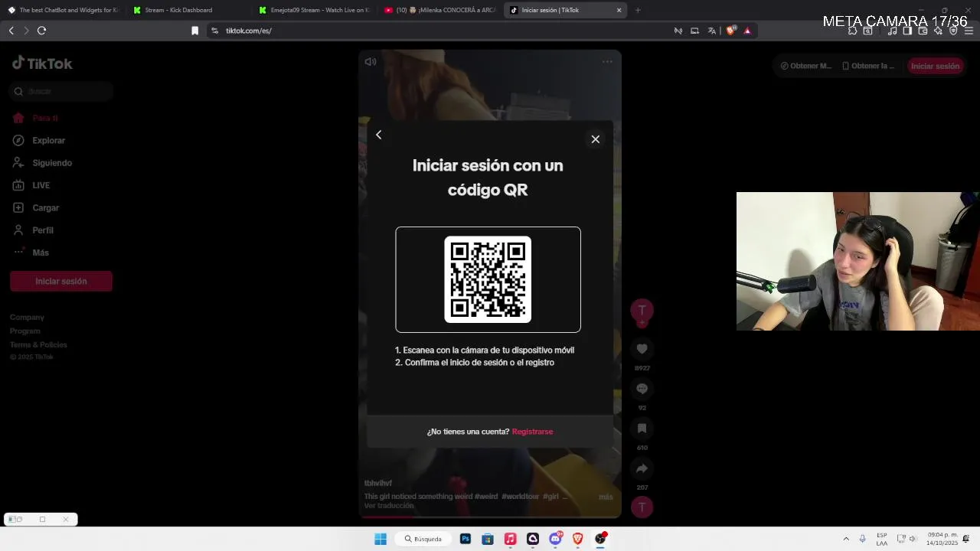Switch to the Milenka YouTube tab
Image resolution: width=980 pixels, height=551 pixels.
(x=439, y=10)
